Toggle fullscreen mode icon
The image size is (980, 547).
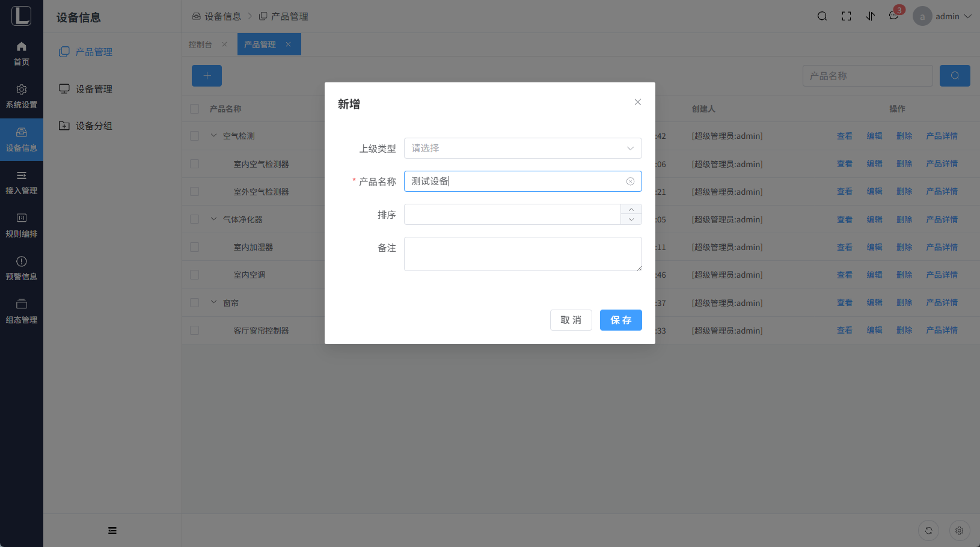coord(846,16)
